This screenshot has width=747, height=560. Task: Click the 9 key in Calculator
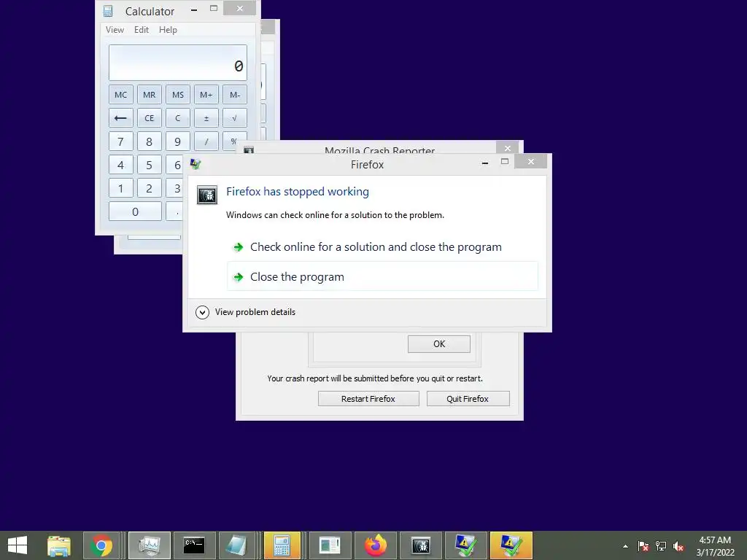[x=178, y=141]
